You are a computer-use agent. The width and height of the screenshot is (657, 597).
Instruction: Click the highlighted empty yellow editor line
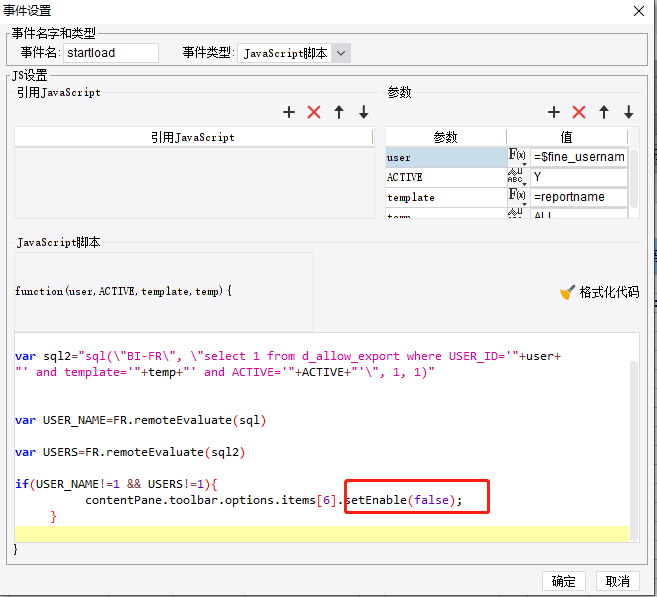point(322,534)
